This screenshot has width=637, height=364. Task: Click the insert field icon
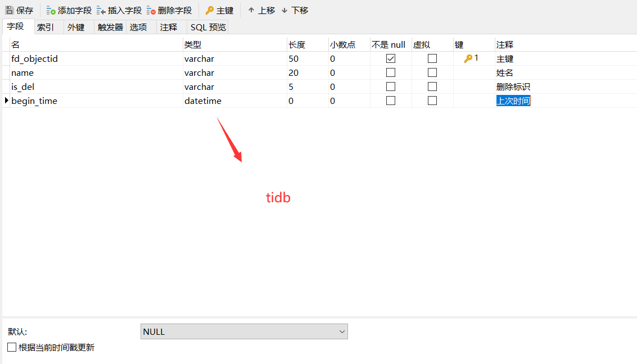tap(101, 10)
